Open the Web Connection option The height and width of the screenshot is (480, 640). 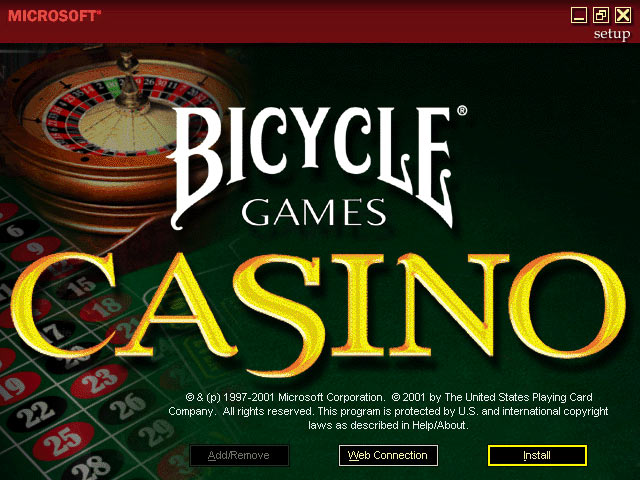pos(388,455)
